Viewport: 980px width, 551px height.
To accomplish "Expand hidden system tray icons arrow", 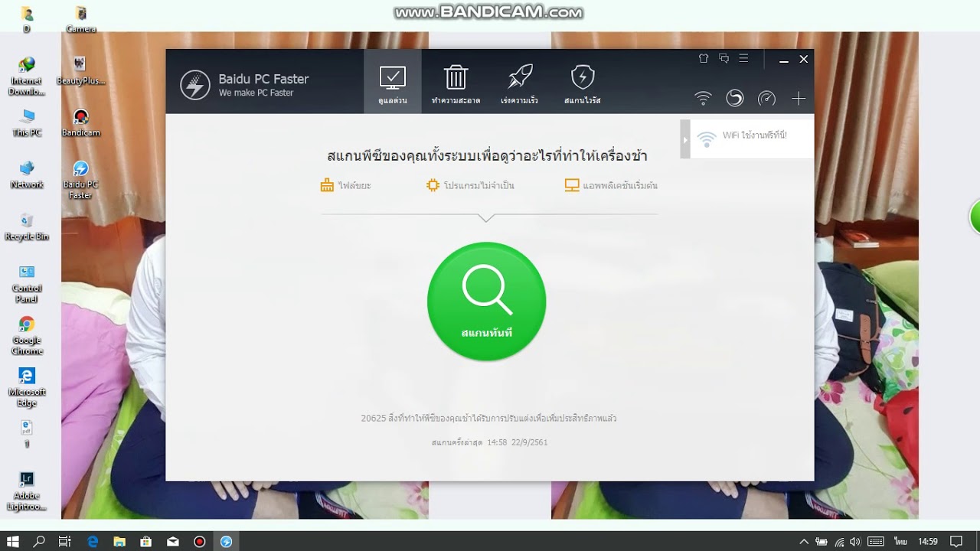I will pyautogui.click(x=804, y=541).
